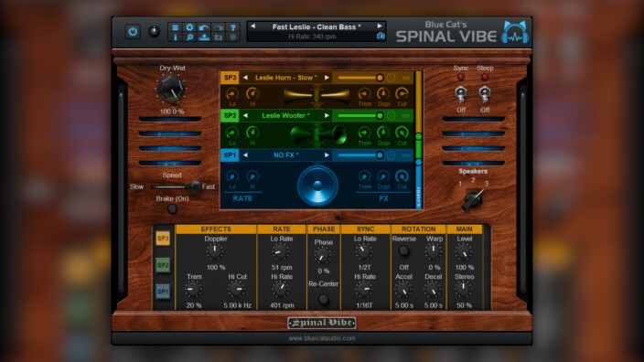This screenshot has width=644, height=362.
Task: Toggle SP2 link icon
Action: tap(406, 116)
